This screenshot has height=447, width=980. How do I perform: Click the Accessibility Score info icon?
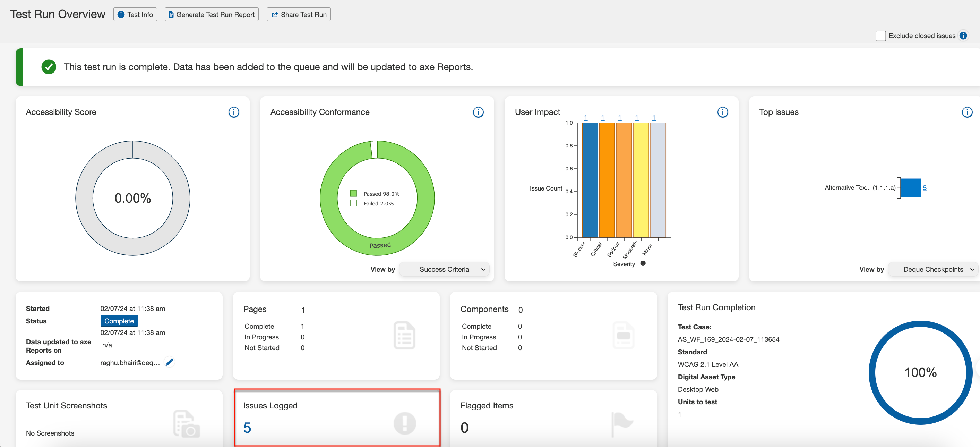tap(234, 112)
